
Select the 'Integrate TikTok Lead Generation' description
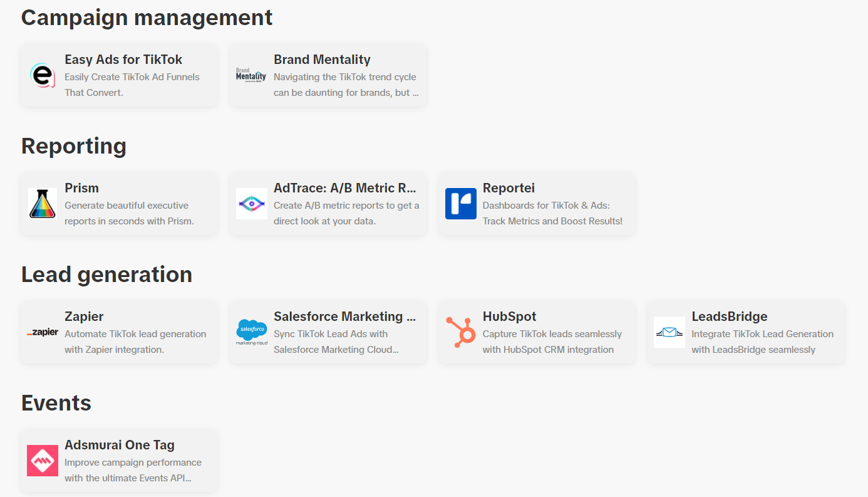[x=762, y=342]
